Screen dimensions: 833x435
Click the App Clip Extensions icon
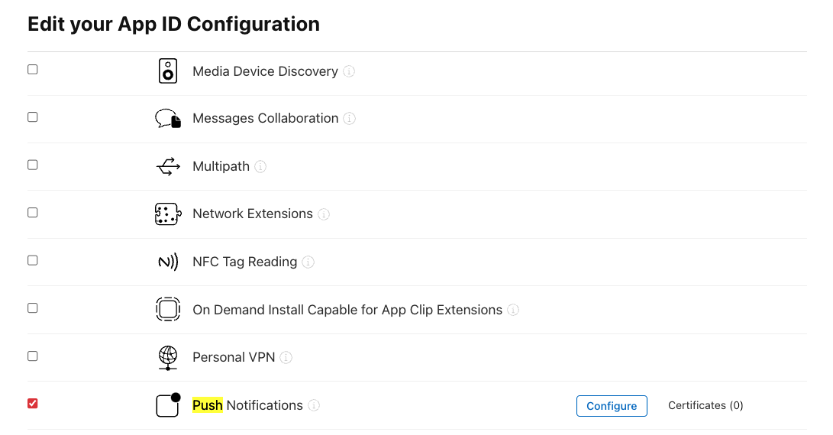168,310
